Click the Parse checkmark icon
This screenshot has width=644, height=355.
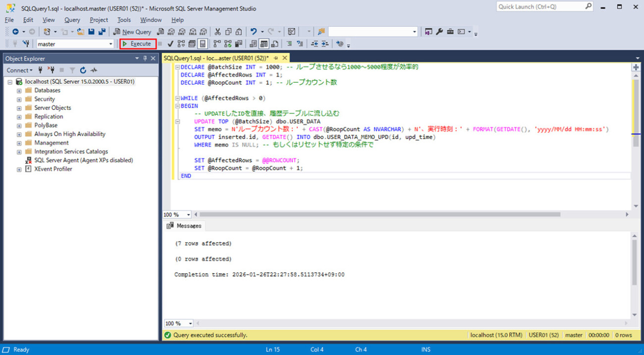tap(170, 44)
